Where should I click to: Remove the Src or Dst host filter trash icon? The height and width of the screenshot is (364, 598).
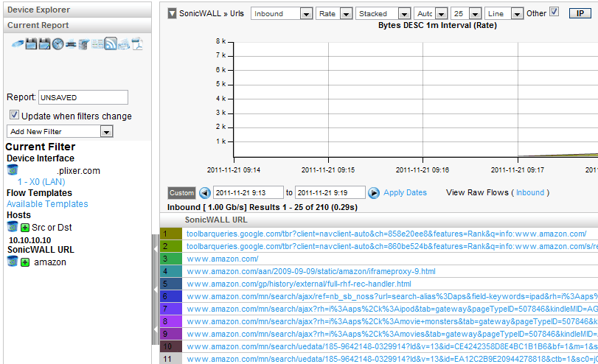coord(13,227)
